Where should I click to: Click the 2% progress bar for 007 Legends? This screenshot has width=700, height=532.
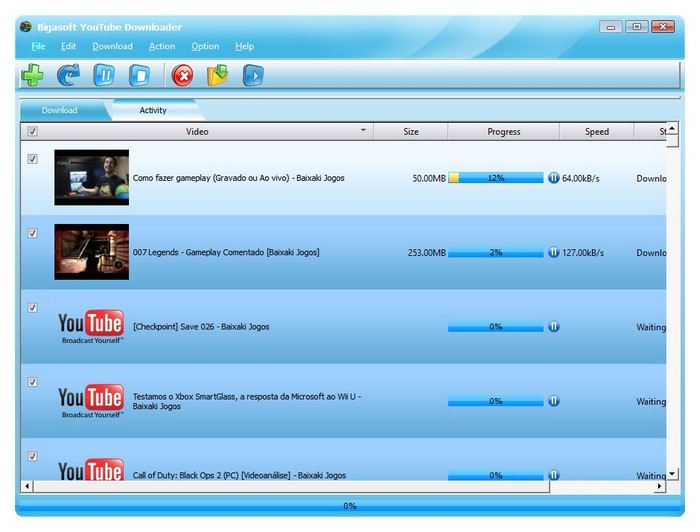(496, 253)
